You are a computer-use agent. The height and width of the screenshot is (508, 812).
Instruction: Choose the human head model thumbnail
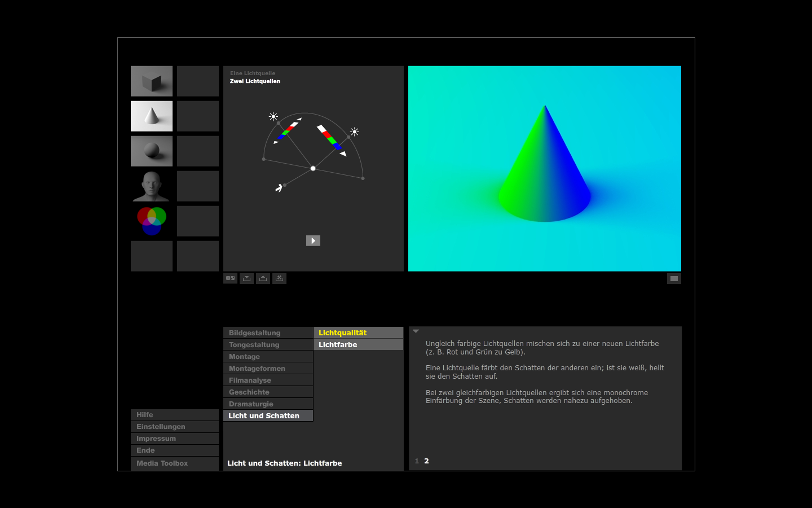point(152,186)
